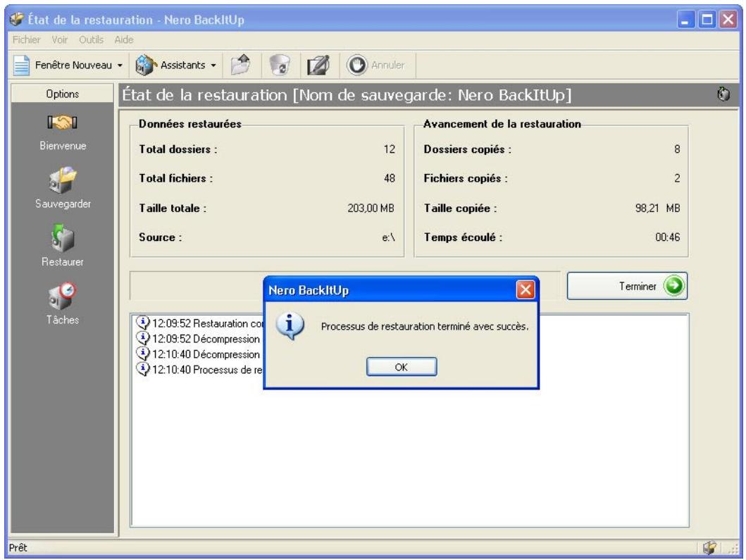Viewport: 746px width, 560px height.
Task: Click the Source value e:\
Action: (388, 237)
